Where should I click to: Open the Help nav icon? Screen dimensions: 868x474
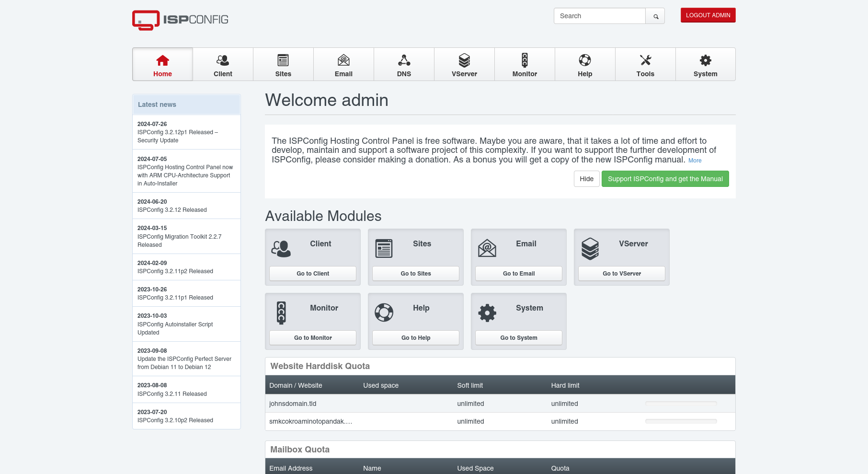(585, 60)
